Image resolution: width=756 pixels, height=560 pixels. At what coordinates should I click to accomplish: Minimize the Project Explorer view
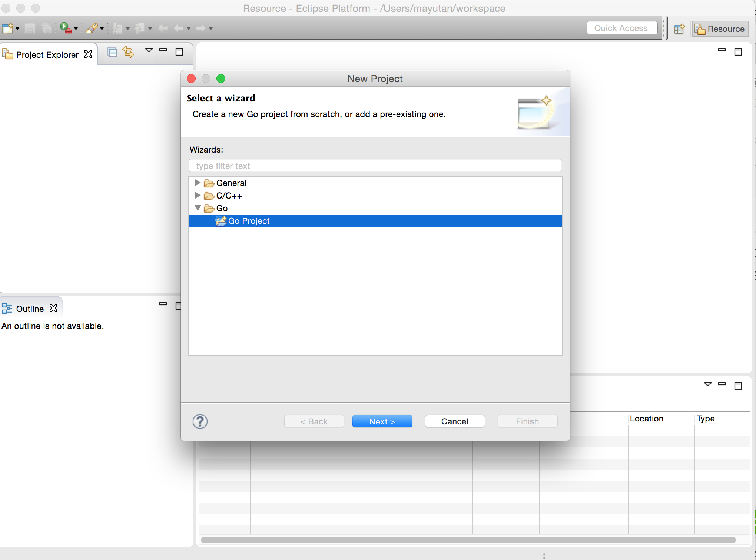163,50
